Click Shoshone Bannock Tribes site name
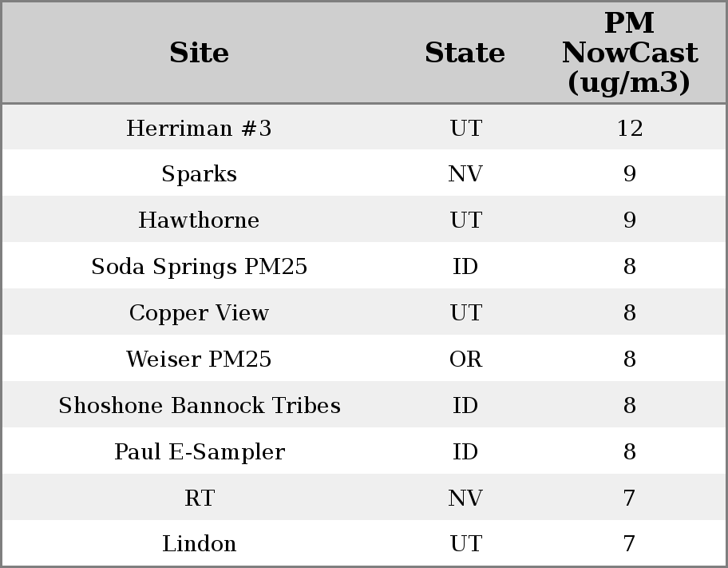The width and height of the screenshot is (728, 568). coord(199,405)
